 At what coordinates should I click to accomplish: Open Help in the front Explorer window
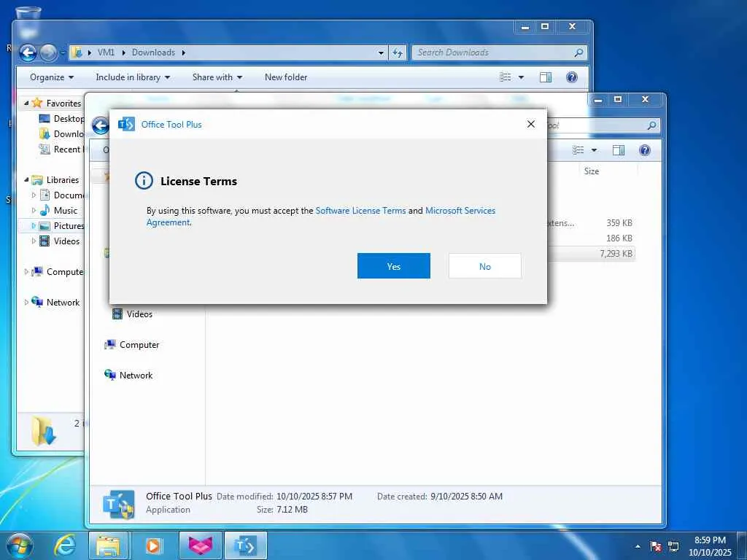click(x=645, y=150)
